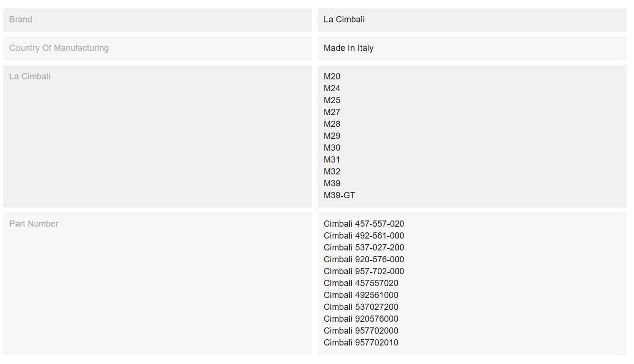Select model M30 in the list

coord(332,148)
